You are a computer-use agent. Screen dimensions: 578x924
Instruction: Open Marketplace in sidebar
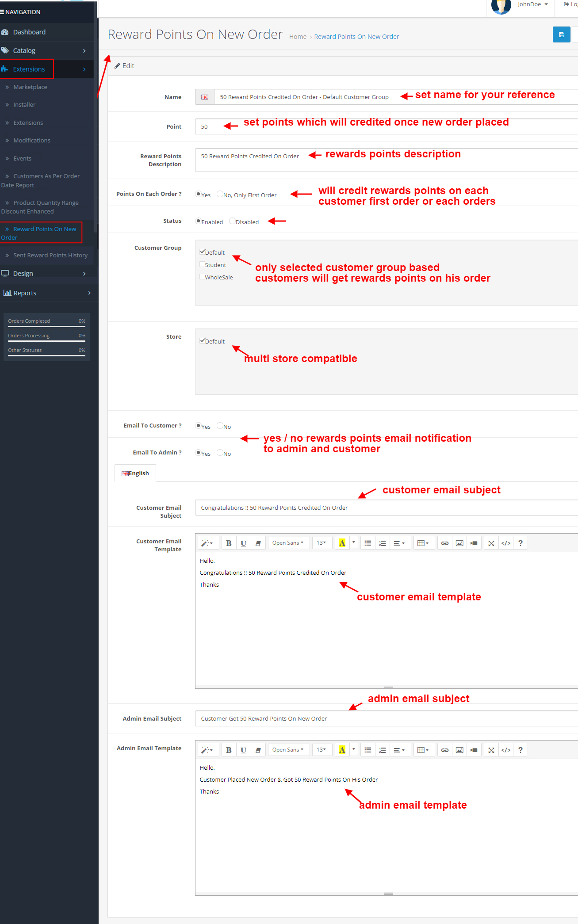30,87
